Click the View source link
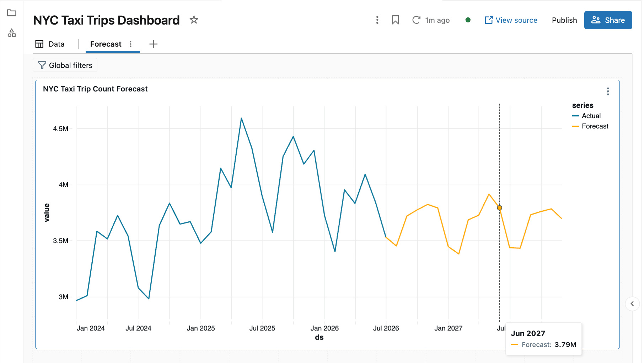The width and height of the screenshot is (644, 363). 511,20
